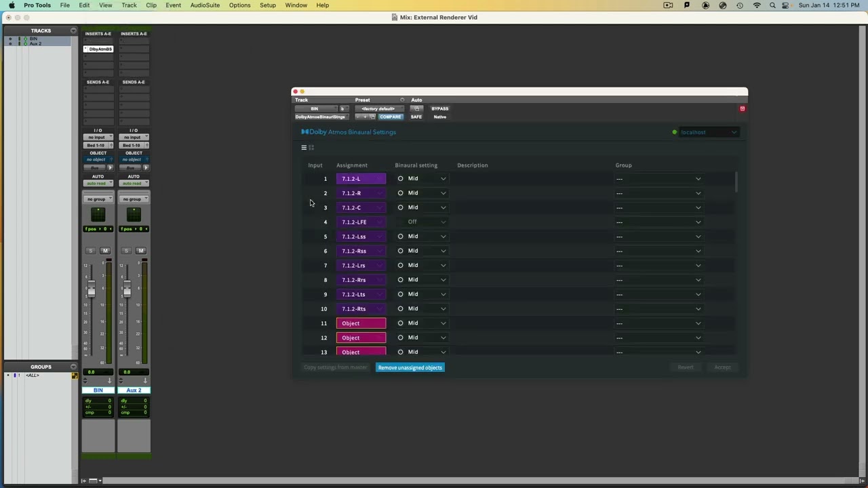Open the Clip menu
Image resolution: width=868 pixels, height=488 pixels.
point(151,5)
